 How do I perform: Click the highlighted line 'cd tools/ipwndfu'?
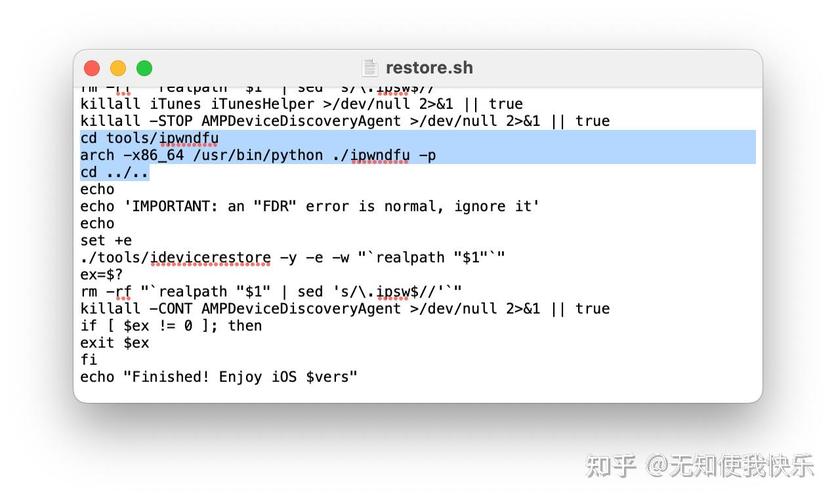point(149,138)
